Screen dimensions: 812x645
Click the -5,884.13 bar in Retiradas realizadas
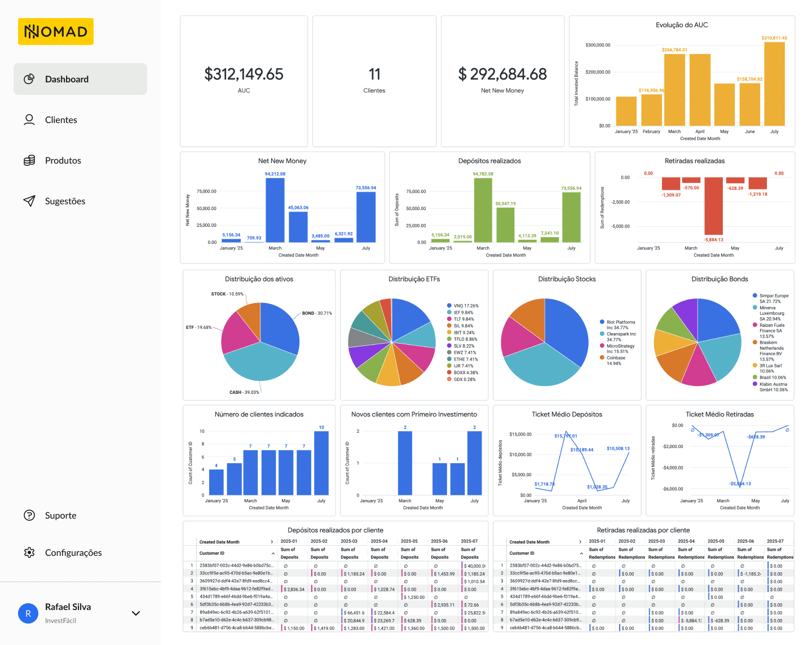coord(713,206)
